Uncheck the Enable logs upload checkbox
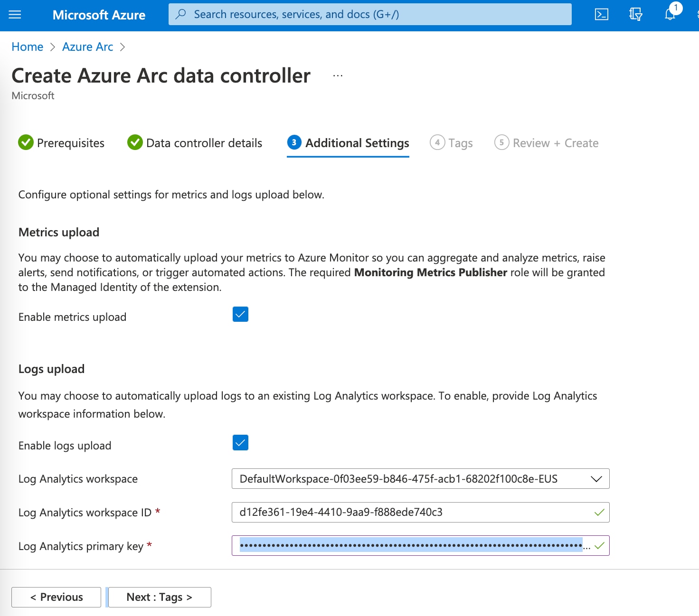The image size is (699, 616). tap(240, 443)
